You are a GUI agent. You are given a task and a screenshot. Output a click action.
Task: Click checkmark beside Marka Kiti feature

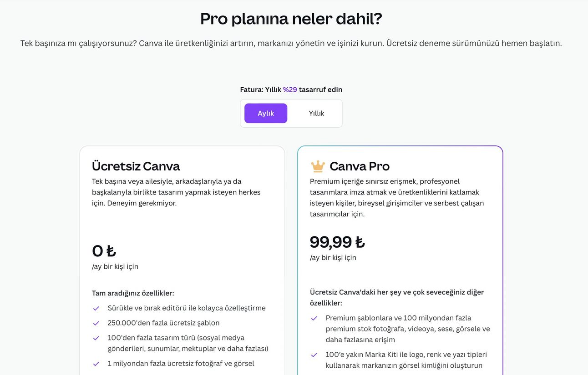[314, 355]
